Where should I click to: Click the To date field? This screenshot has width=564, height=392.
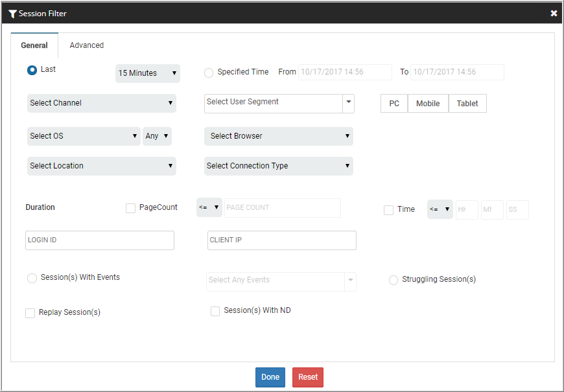coord(457,72)
